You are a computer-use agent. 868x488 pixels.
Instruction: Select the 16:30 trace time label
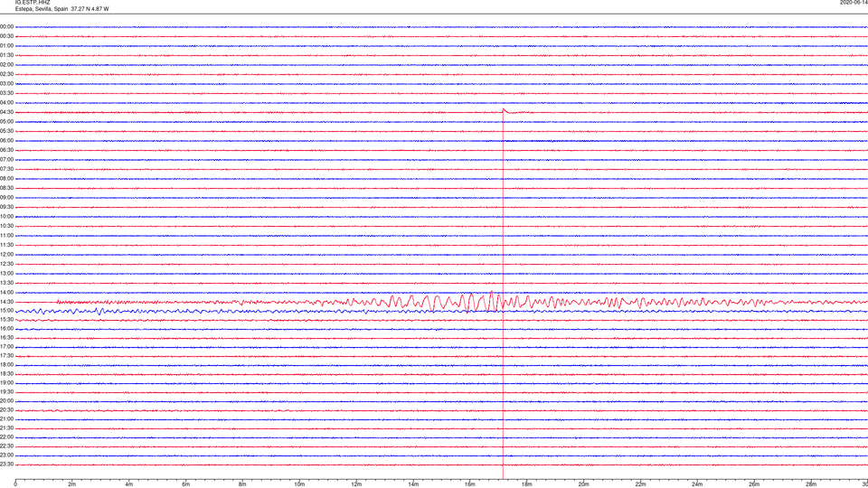6,337
